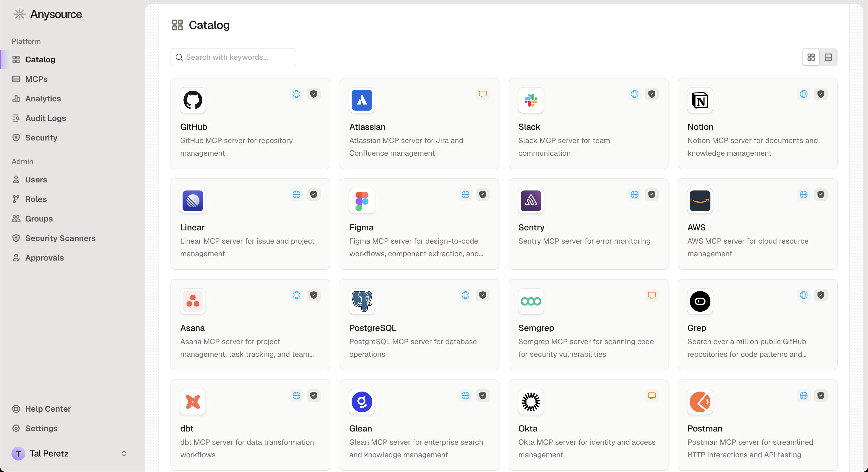Viewport: 868px width, 472px height.
Task: Click the desktop monitor icon on Atlassian card
Action: 483,94
